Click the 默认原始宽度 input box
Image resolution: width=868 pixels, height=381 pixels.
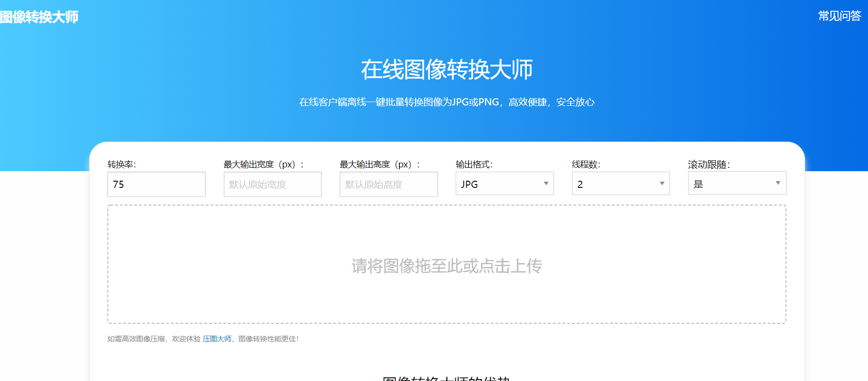tap(272, 185)
